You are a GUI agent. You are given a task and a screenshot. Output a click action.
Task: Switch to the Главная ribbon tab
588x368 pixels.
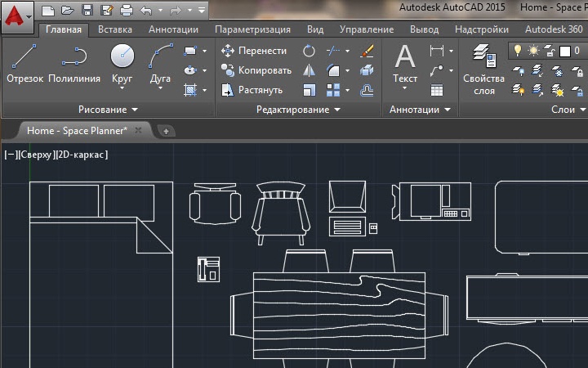click(64, 29)
